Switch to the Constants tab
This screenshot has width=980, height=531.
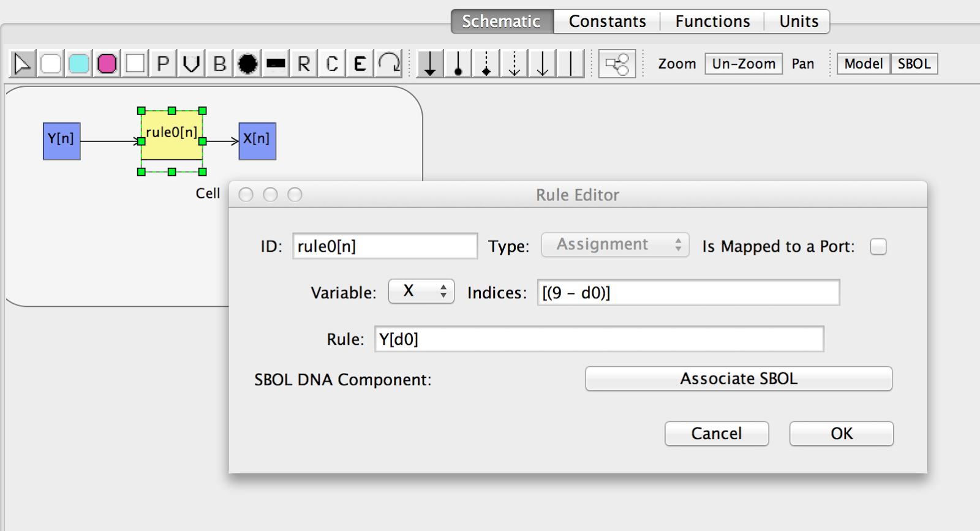pyautogui.click(x=607, y=21)
